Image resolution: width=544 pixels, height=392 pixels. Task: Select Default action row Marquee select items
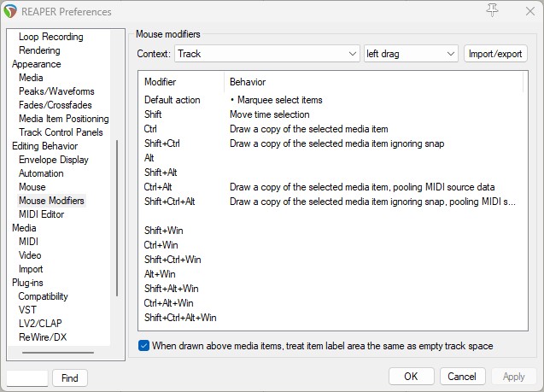(x=332, y=100)
